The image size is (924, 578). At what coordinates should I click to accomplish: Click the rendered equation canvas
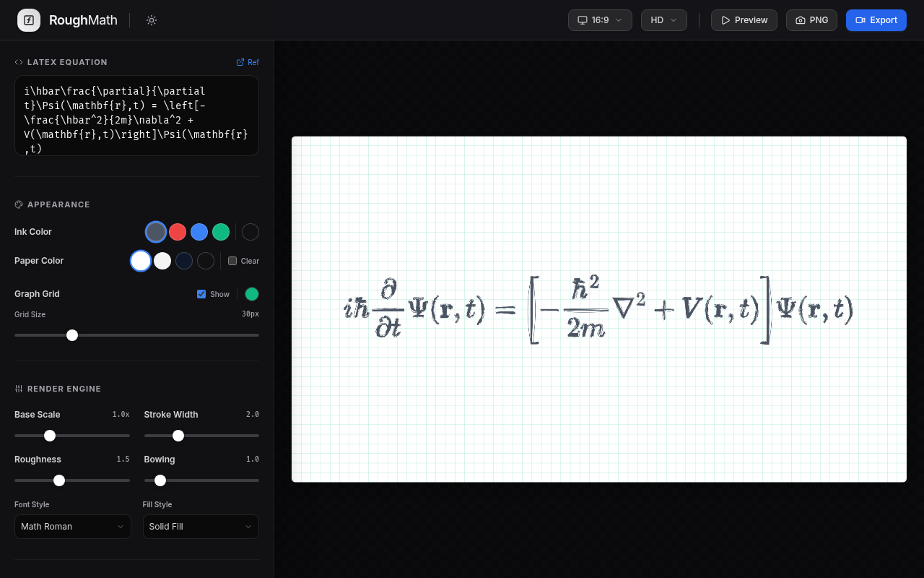(599, 309)
